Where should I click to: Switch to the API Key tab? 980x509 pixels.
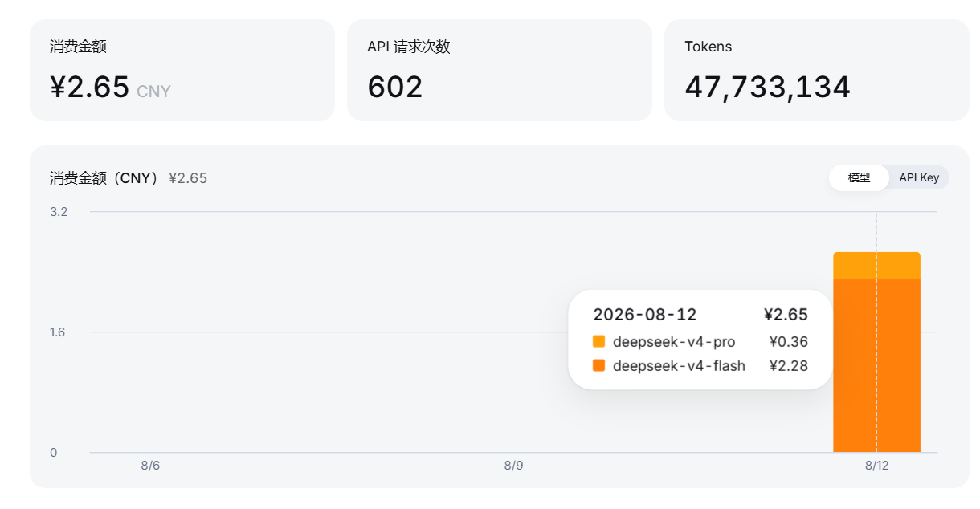coord(919,177)
